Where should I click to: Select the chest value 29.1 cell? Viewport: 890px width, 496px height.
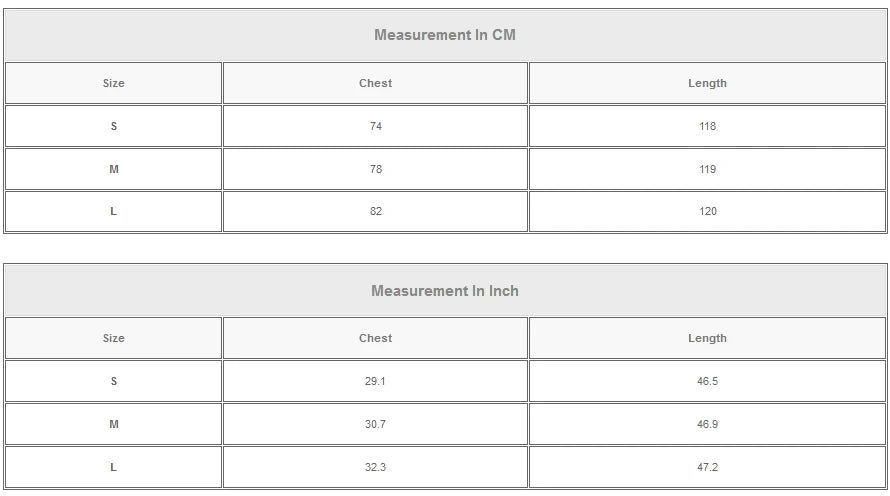[375, 381]
